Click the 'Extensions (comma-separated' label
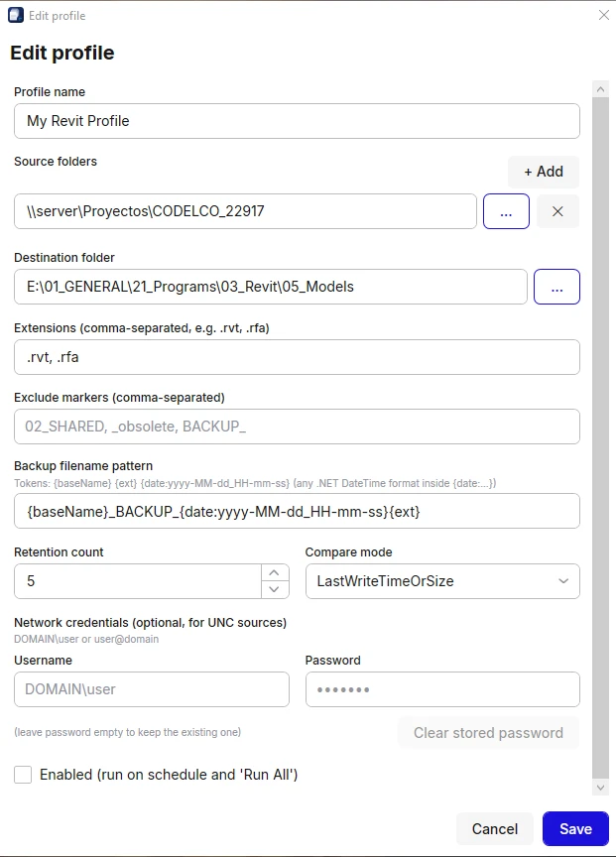616x857 pixels. (x=142, y=328)
